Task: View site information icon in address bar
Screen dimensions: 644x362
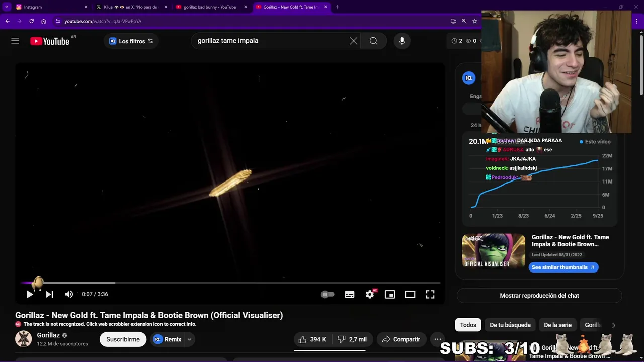Action: [x=58, y=21]
